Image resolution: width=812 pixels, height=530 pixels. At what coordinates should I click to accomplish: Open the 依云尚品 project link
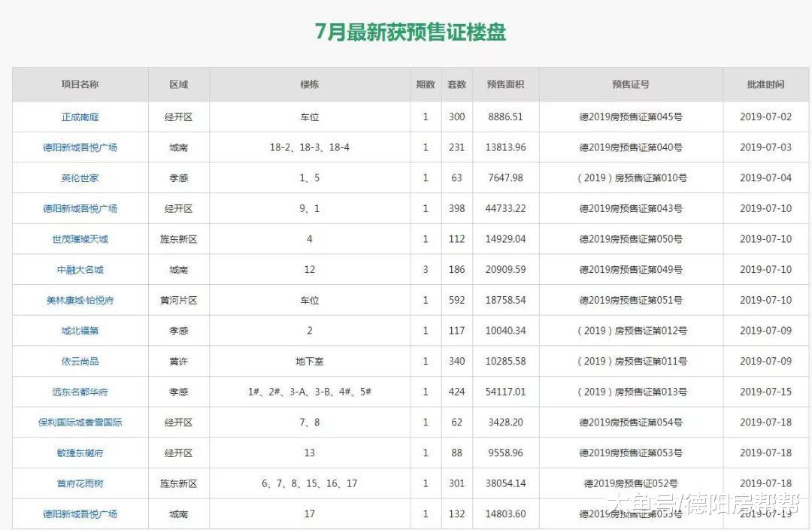click(x=79, y=361)
